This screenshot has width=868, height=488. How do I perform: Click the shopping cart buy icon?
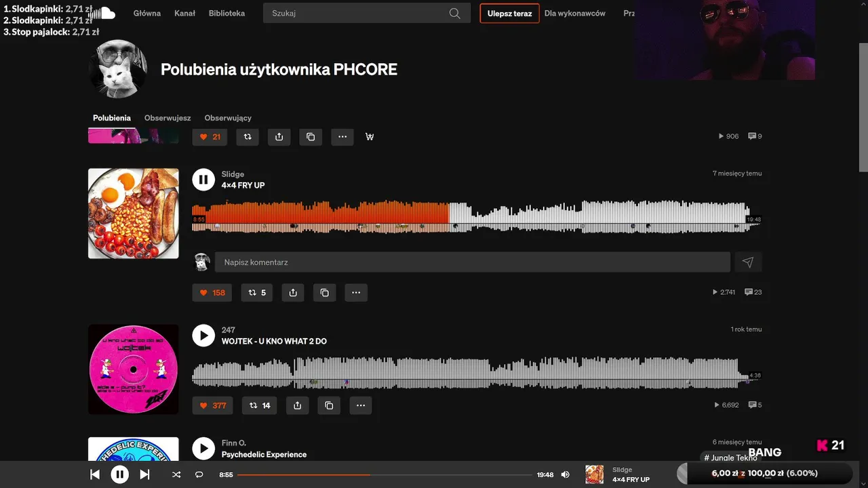370,137
